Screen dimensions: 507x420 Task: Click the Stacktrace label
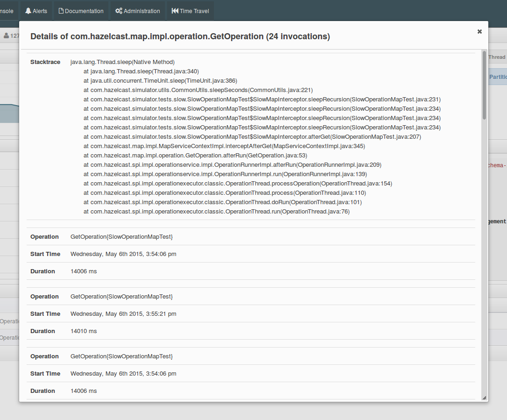click(45, 62)
